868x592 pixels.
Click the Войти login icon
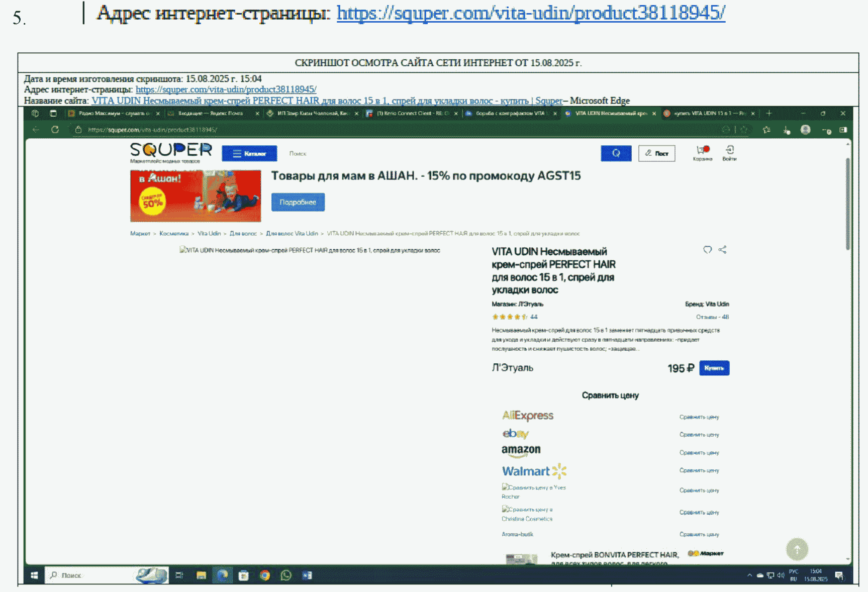tap(729, 153)
